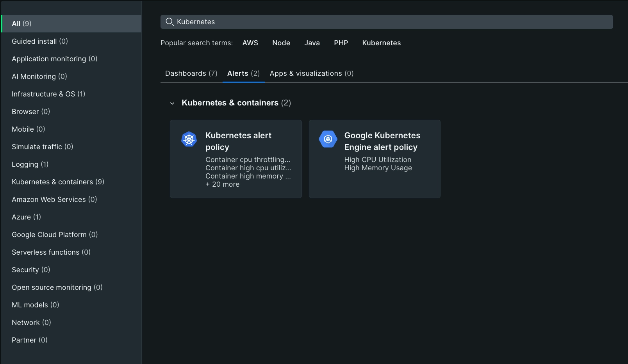628x364 pixels.
Task: Click 'Container high memory ...' text
Action: [248, 176]
